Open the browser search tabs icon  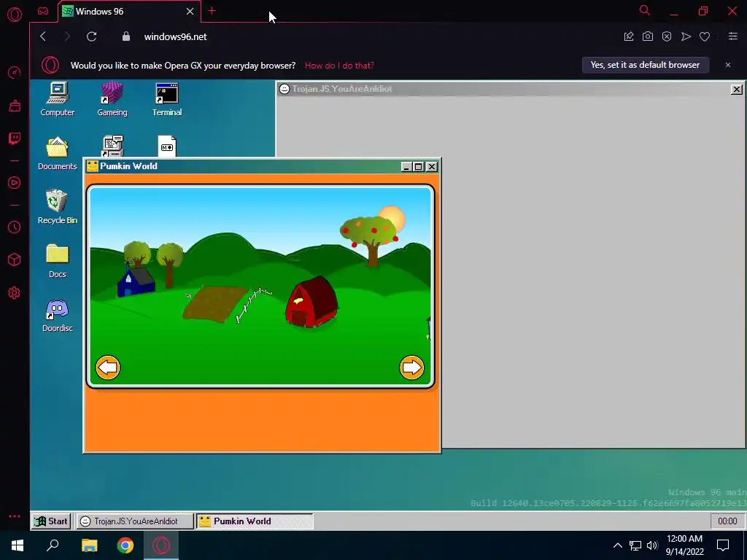pos(645,10)
